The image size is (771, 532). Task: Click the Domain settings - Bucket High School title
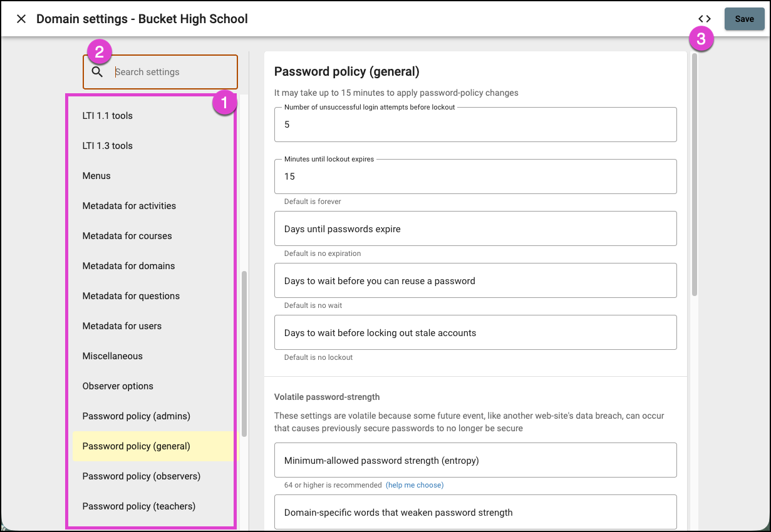tap(142, 19)
